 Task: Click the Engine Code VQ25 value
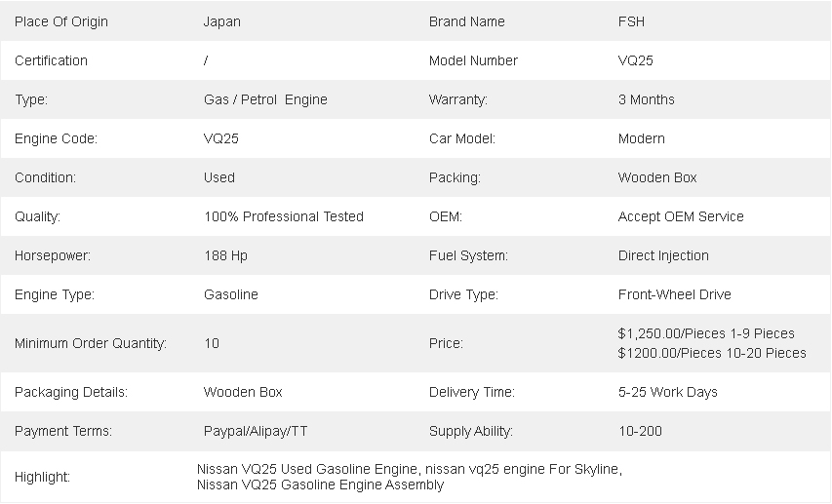click(221, 138)
